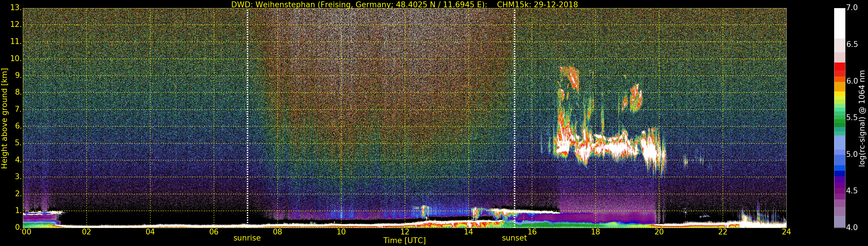This screenshot has height=246, width=868.
Task: Click the colorbar tick label 6.5
Action: (x=852, y=45)
